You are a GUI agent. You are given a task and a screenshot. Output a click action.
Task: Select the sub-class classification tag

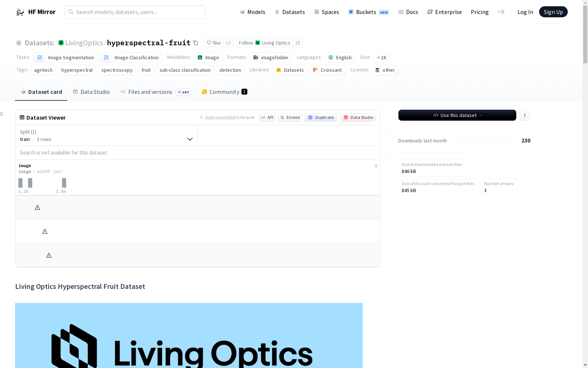[x=185, y=70]
